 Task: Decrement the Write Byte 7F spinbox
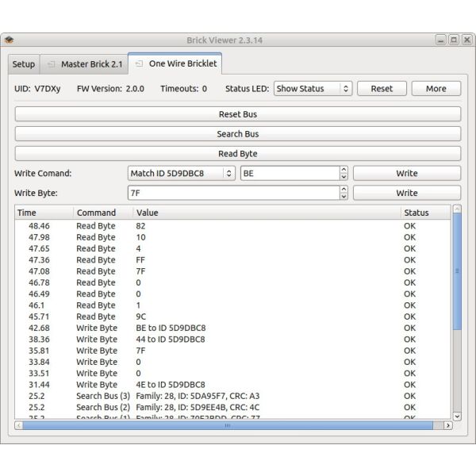point(344,197)
